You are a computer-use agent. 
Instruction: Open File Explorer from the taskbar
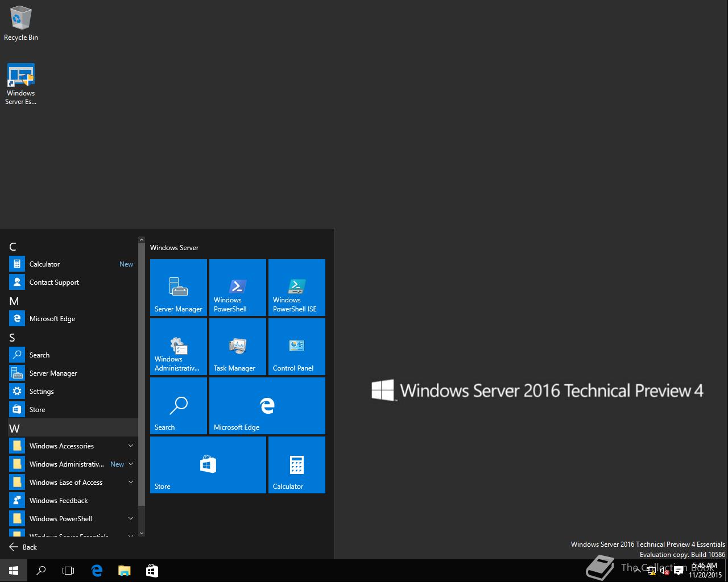[x=124, y=571]
